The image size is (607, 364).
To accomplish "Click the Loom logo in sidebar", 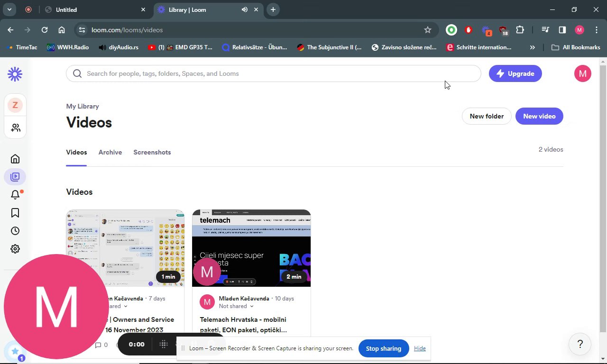I will (x=15, y=74).
